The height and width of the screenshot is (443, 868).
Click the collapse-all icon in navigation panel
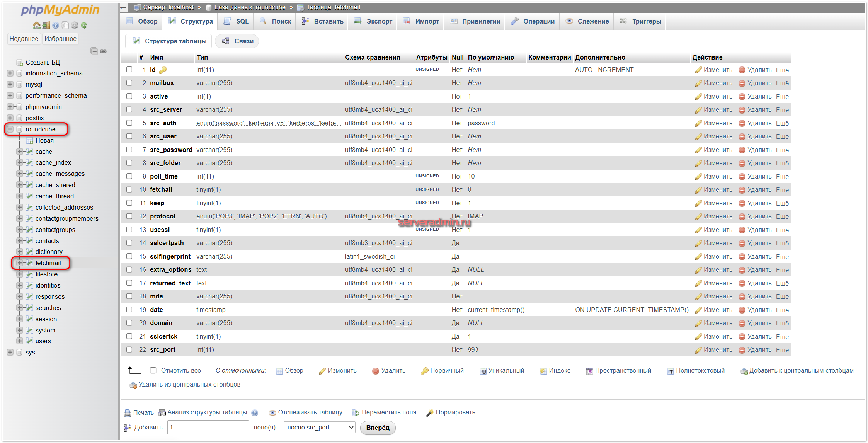tap(94, 51)
